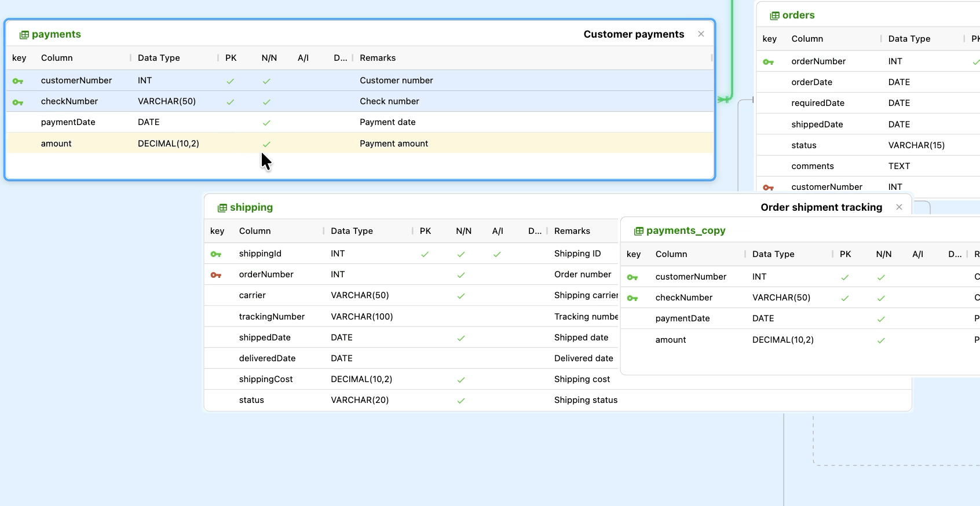Click the green key icon for orderNumber in orders

[769, 62]
